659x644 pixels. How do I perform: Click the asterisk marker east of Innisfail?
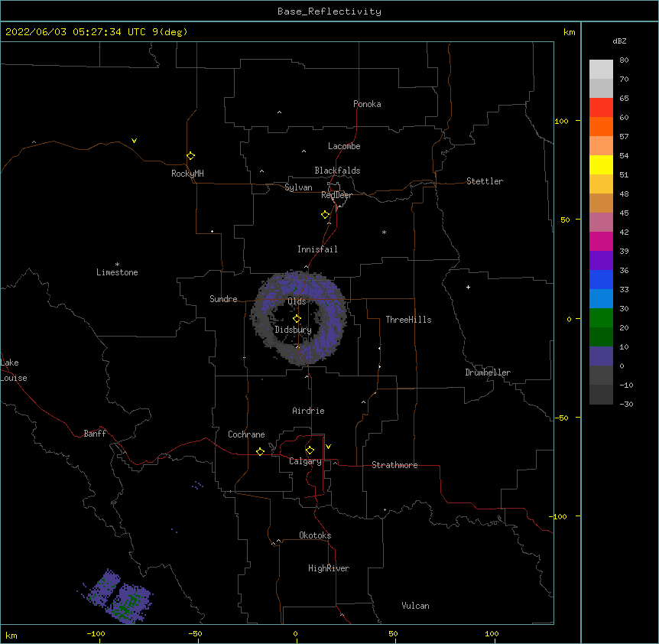384,232
